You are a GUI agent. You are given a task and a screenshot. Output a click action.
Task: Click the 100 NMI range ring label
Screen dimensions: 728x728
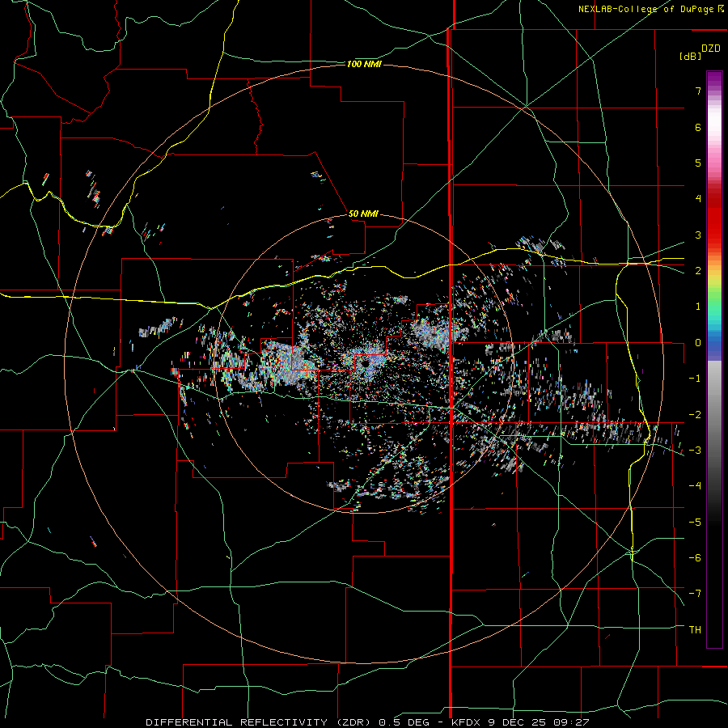364,64
